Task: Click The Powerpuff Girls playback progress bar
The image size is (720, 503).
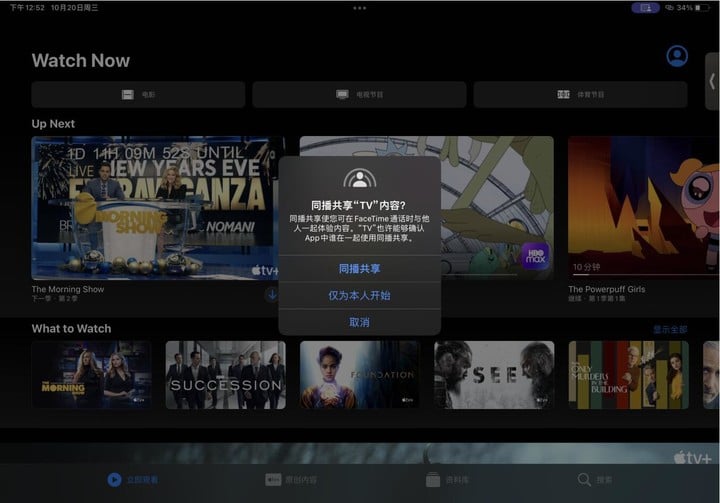Action: [644, 275]
